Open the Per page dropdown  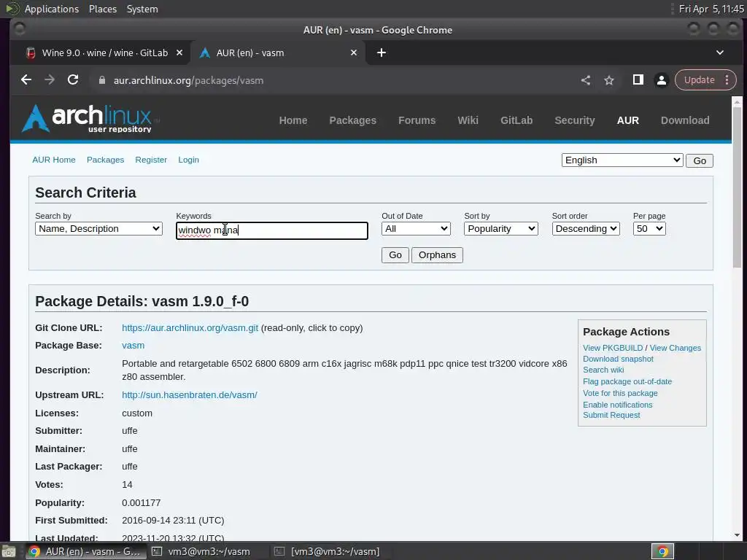649,229
